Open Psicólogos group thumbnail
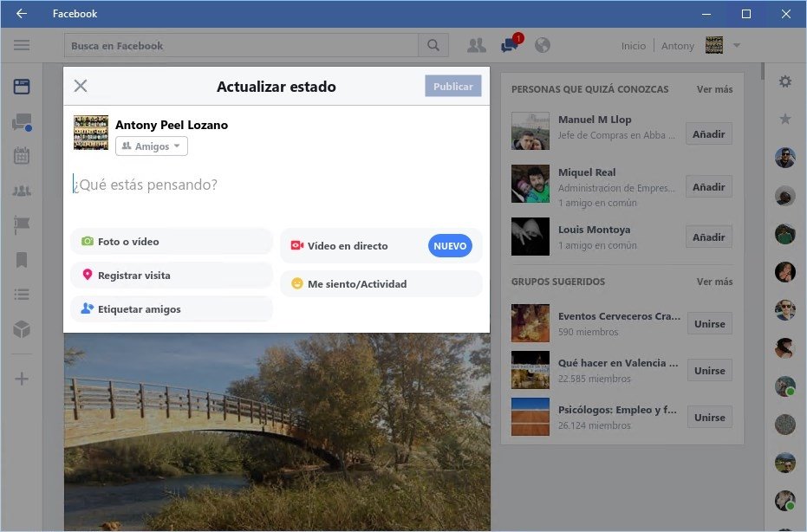Viewport: 807px width, 532px height. tap(530, 417)
